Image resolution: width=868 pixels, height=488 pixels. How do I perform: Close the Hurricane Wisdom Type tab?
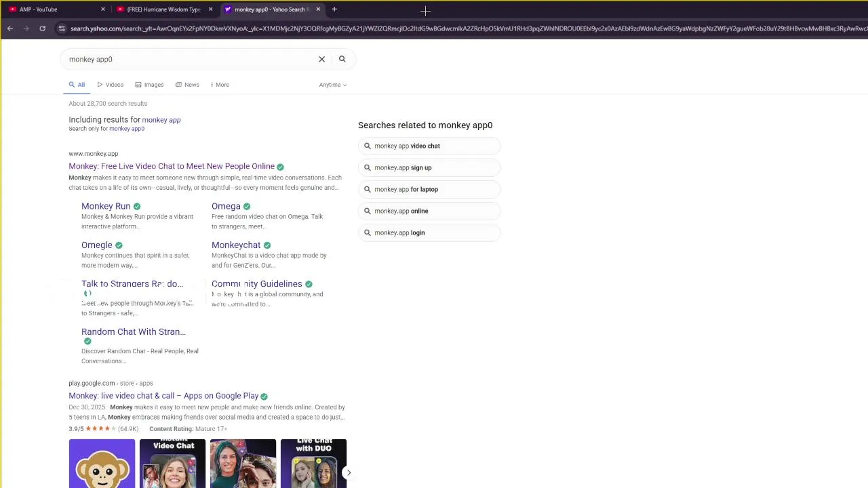point(210,9)
